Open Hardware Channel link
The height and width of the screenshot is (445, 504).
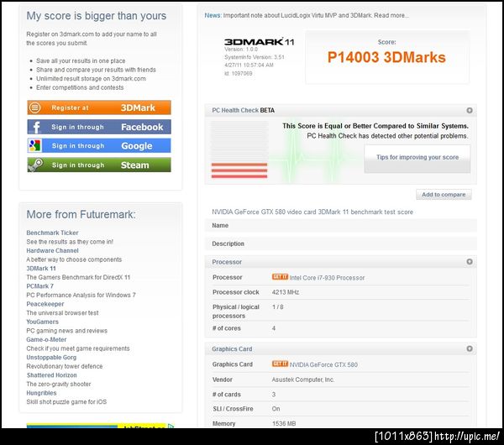52,250
